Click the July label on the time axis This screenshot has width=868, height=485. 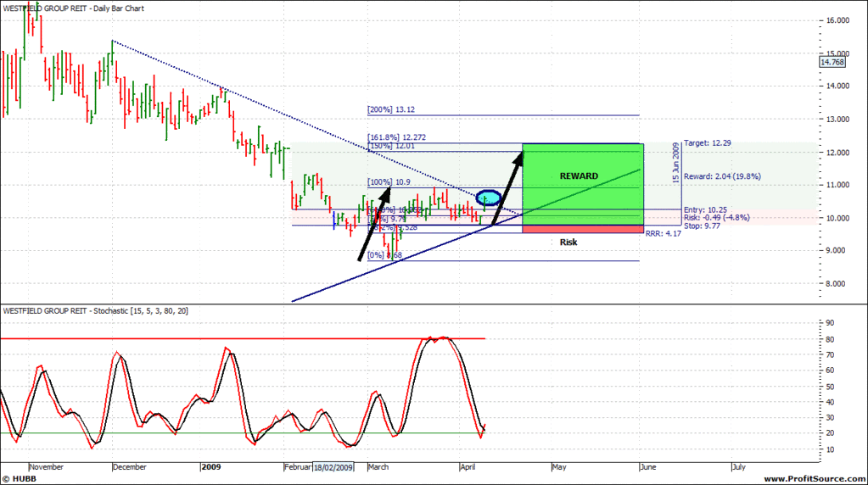738,466
